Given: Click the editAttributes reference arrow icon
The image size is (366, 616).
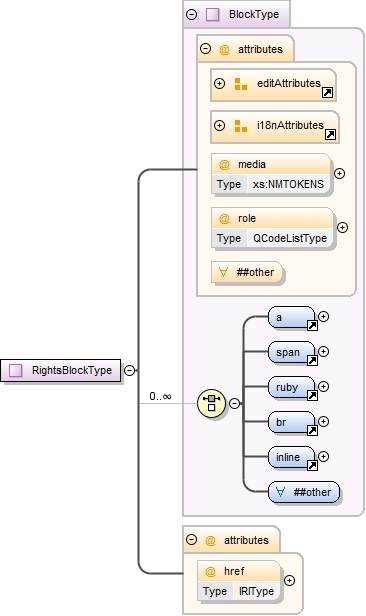Looking at the screenshot, I should (328, 93).
